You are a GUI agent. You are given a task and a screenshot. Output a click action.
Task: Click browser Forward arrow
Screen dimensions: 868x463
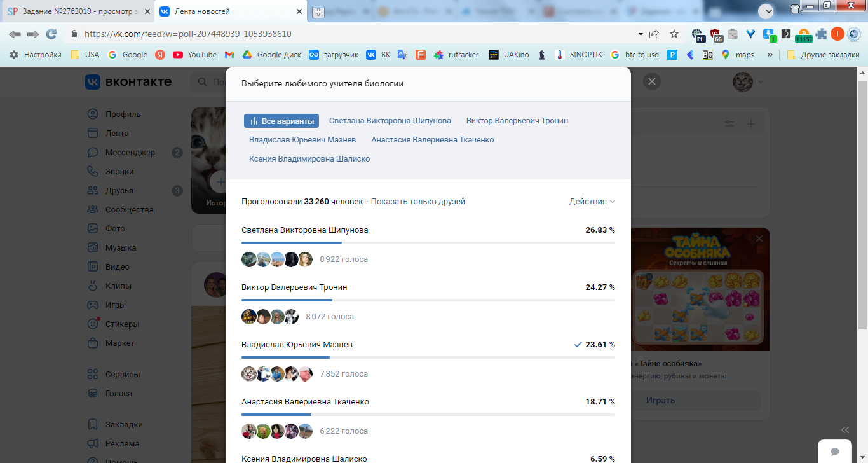tap(33, 34)
